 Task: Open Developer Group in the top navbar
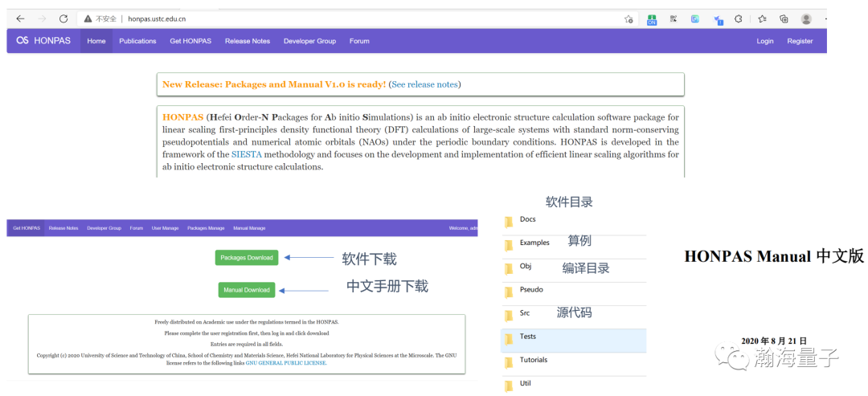click(310, 41)
